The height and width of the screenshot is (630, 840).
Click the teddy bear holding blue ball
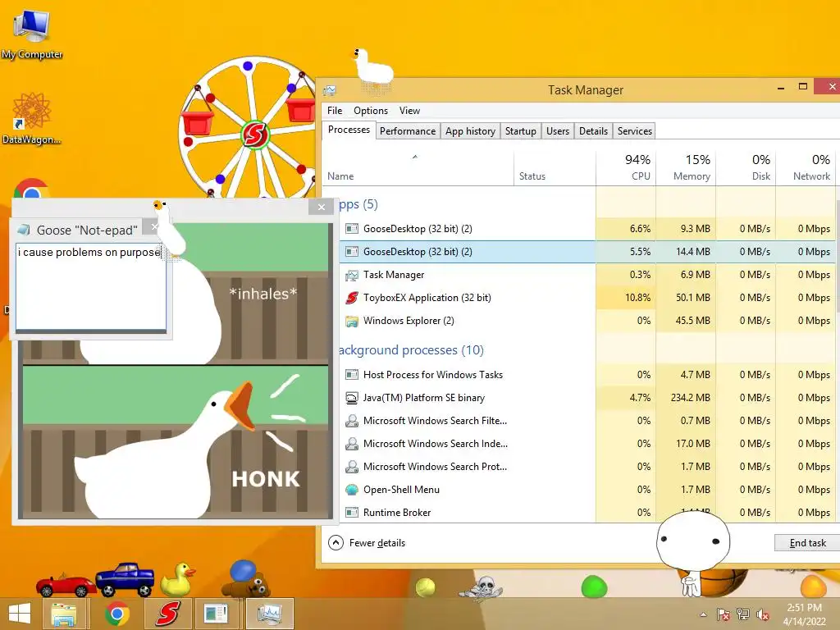click(x=248, y=578)
